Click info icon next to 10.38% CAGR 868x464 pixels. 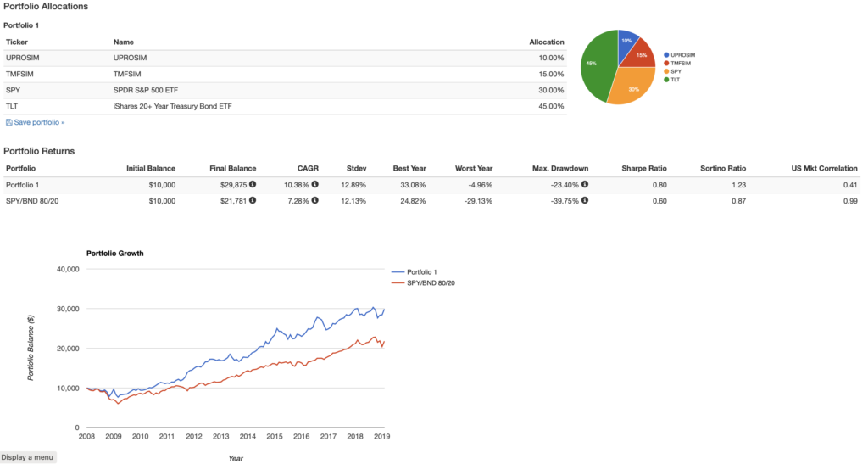pyautogui.click(x=314, y=184)
